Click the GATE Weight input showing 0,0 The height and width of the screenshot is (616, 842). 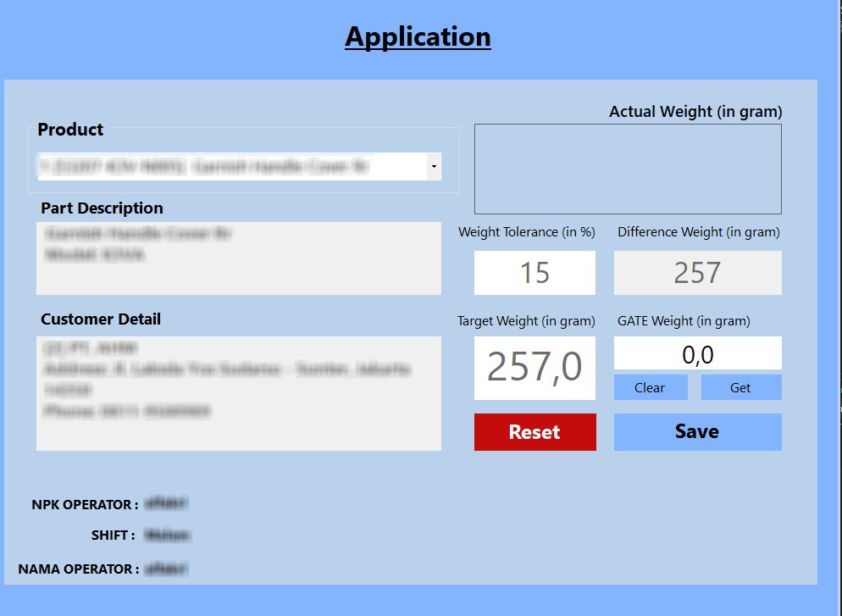[697, 353]
